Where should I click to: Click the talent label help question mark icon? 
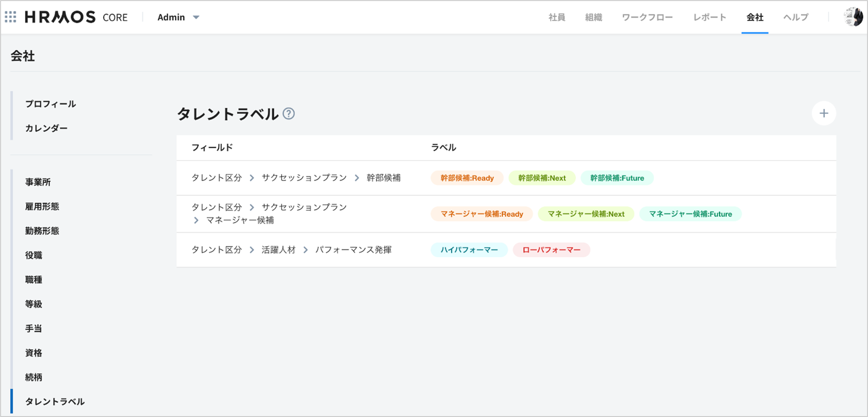pyautogui.click(x=288, y=114)
